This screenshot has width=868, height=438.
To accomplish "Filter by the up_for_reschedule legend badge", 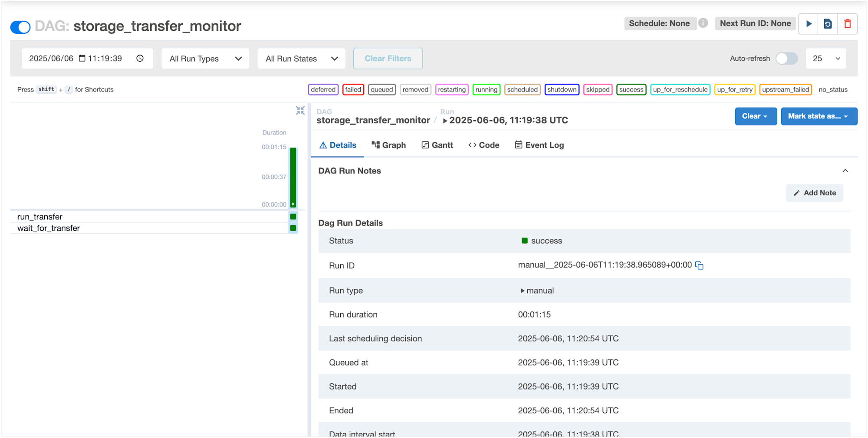I will pos(681,90).
